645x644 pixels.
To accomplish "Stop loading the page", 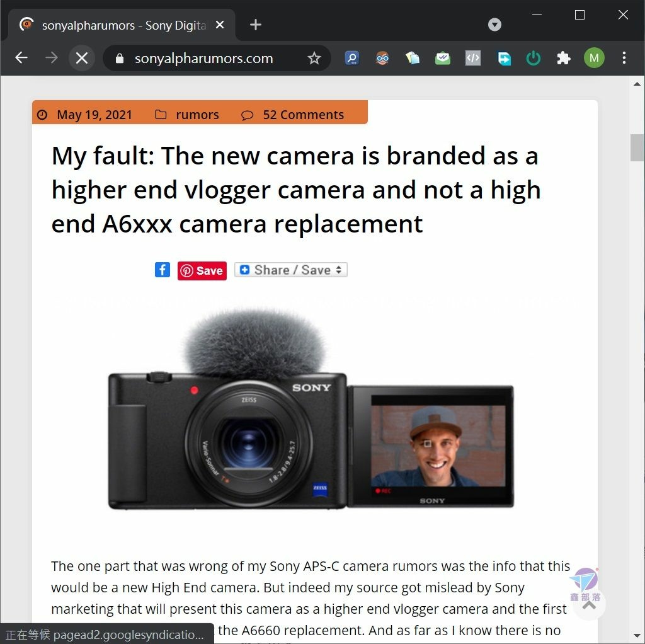I will [82, 58].
